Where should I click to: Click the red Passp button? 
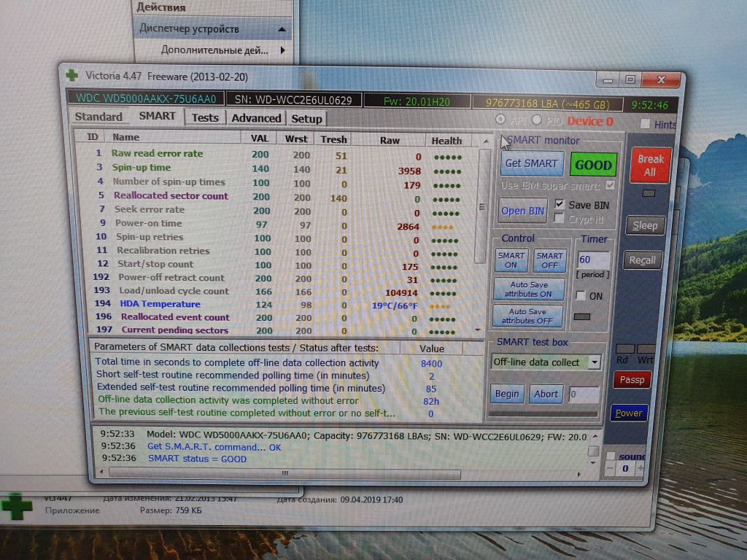coord(632,380)
